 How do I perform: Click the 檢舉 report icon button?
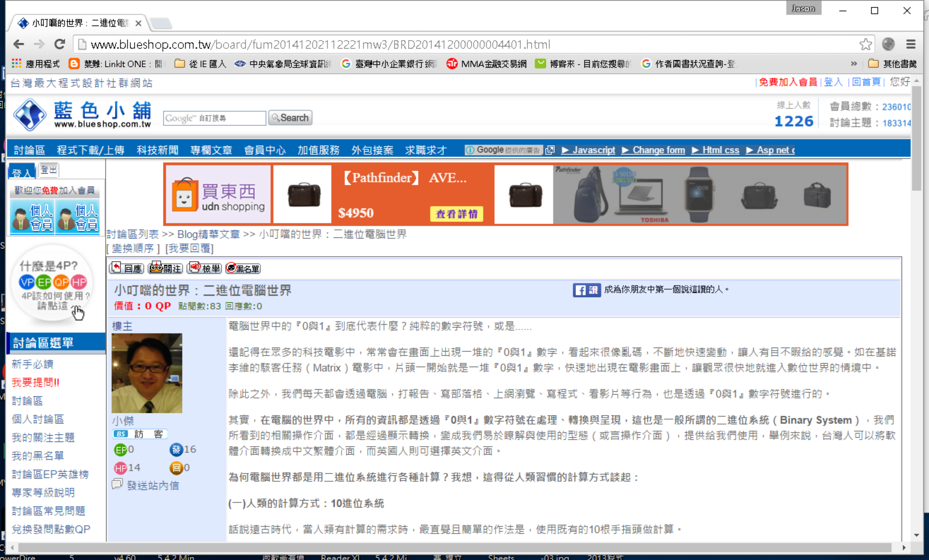204,268
